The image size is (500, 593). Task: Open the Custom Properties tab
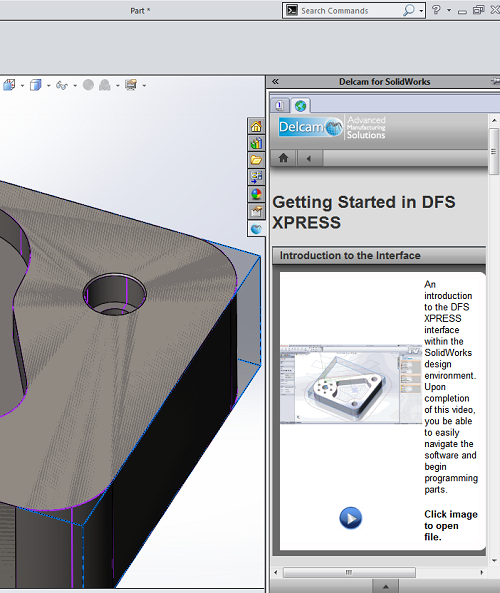coord(256,211)
